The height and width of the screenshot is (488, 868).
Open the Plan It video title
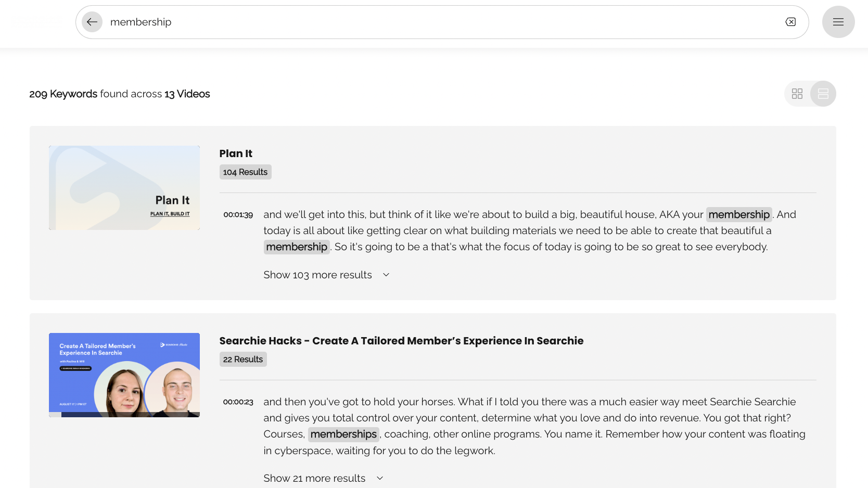click(236, 153)
